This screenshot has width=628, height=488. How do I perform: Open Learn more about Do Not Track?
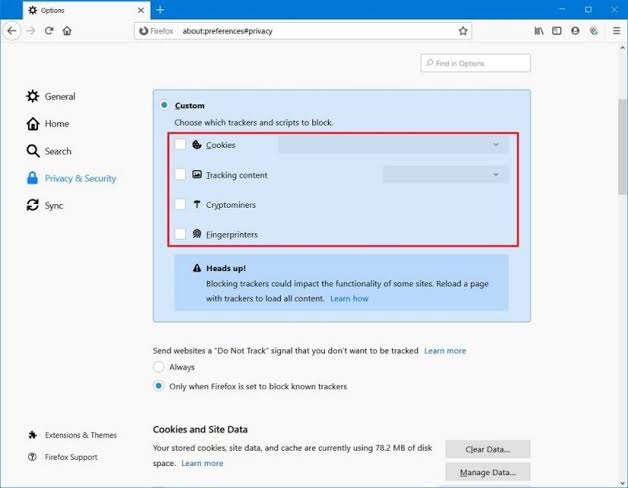(445, 351)
